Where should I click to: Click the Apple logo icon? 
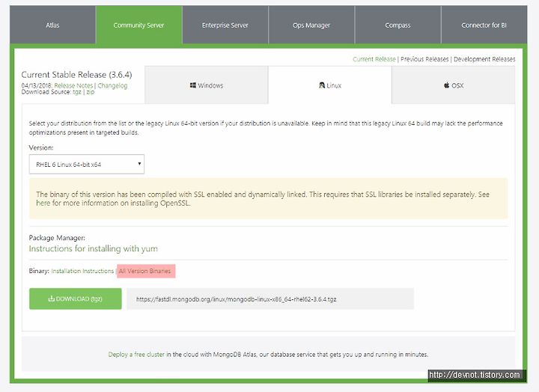446,85
